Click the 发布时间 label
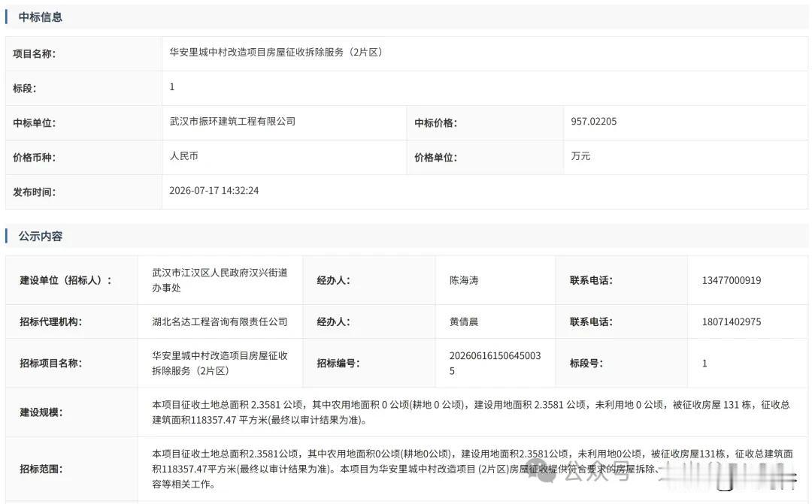 tap(34, 192)
